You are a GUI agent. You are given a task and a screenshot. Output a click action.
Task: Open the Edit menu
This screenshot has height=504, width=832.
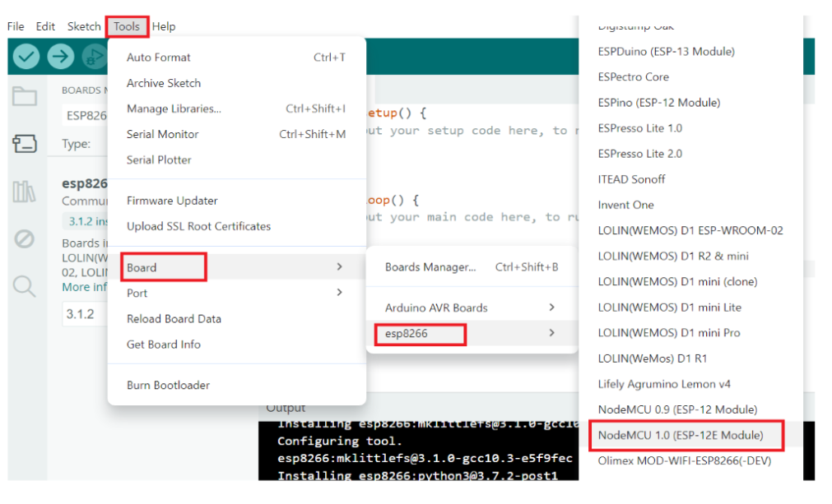pos(45,26)
